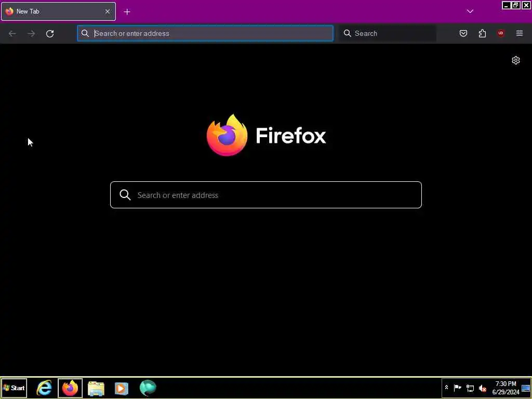Open the uBlock Origin extension icon

(501, 33)
